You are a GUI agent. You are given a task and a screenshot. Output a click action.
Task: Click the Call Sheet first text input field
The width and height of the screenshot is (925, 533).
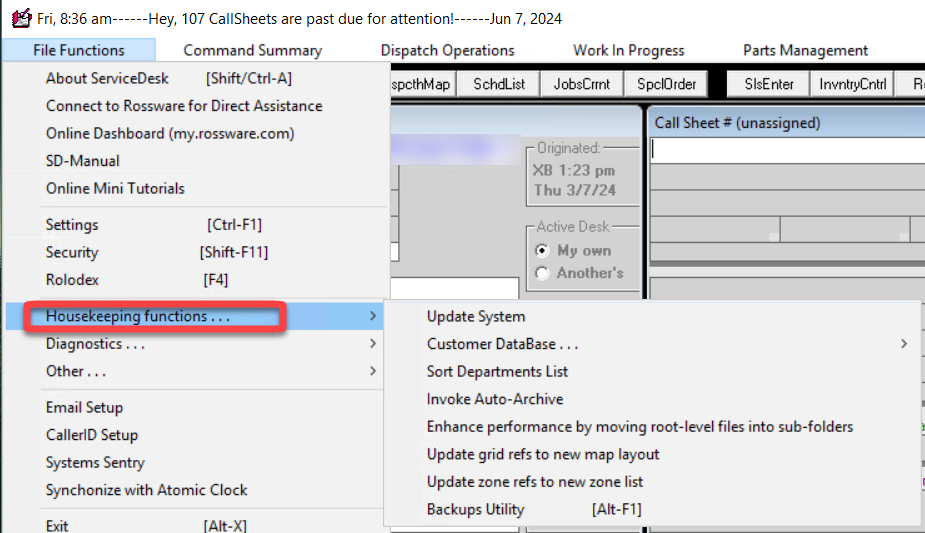788,150
